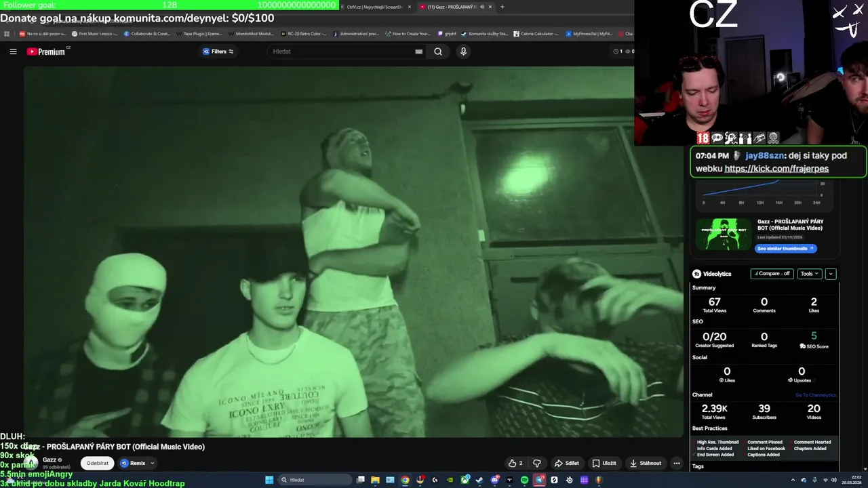Open the How to Create Your bookmark

pos(408,33)
